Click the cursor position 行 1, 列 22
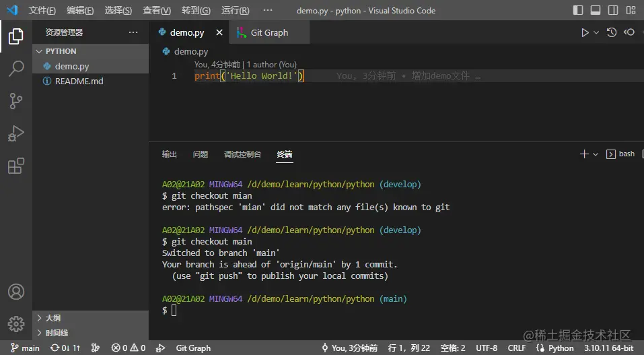 coord(408,348)
